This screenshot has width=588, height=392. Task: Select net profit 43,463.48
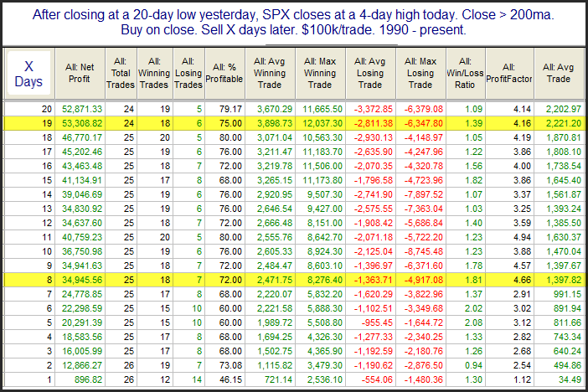tap(82, 166)
